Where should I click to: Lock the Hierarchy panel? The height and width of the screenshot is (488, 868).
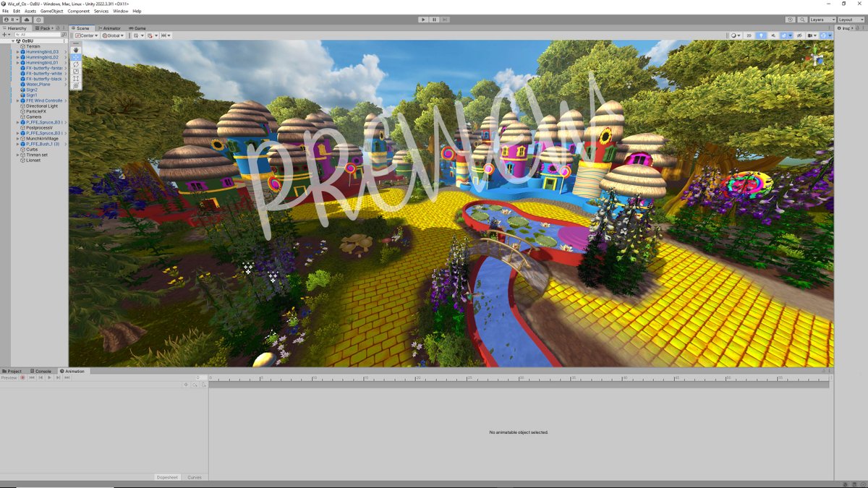pyautogui.click(x=58, y=28)
